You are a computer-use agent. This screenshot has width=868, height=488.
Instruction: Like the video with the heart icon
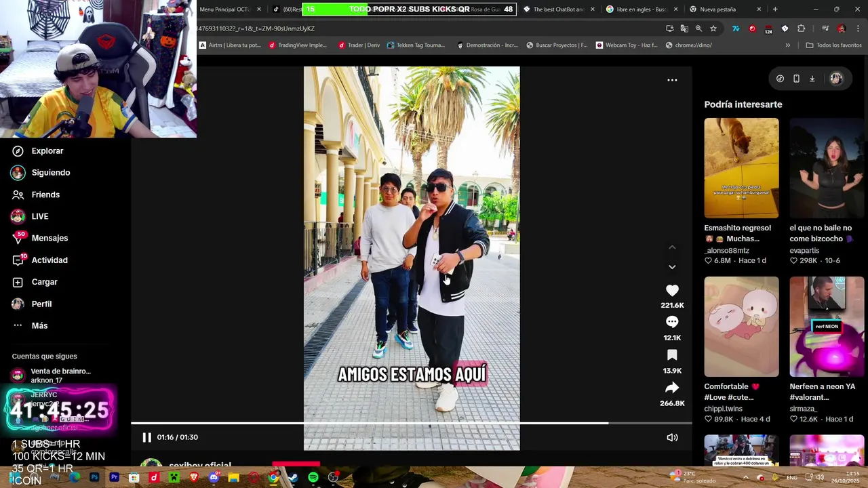pyautogui.click(x=672, y=290)
